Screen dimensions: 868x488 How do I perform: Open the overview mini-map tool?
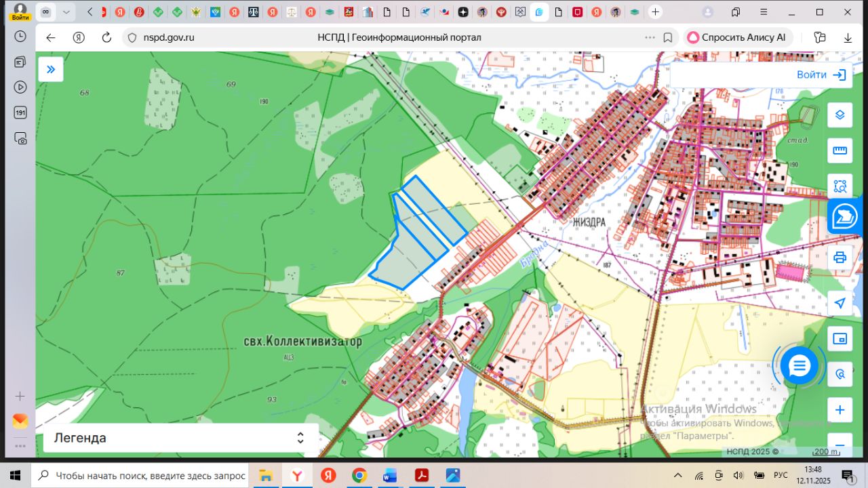tap(840, 338)
